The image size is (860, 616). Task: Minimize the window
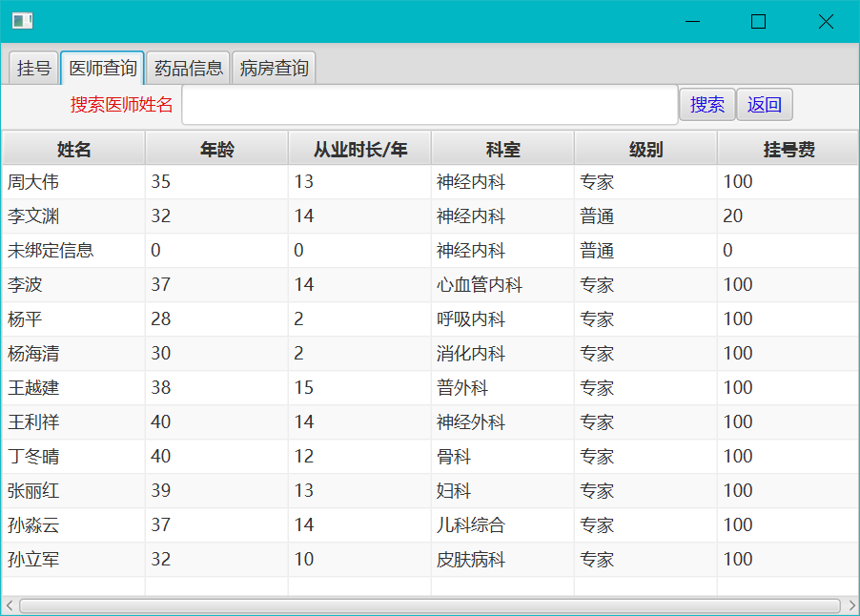(x=693, y=21)
